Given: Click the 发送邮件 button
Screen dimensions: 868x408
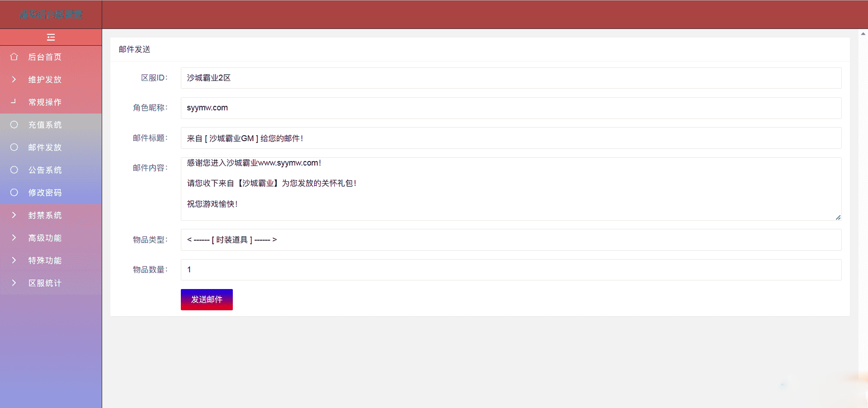Looking at the screenshot, I should tap(207, 299).
